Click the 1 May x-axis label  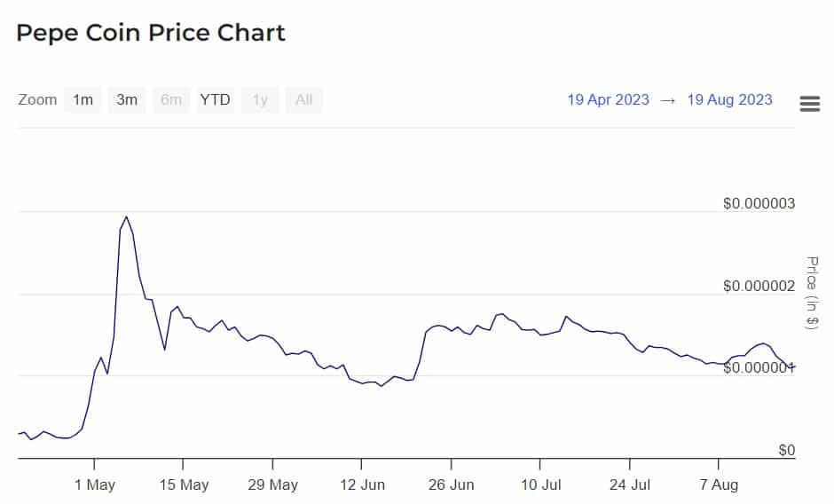94,484
